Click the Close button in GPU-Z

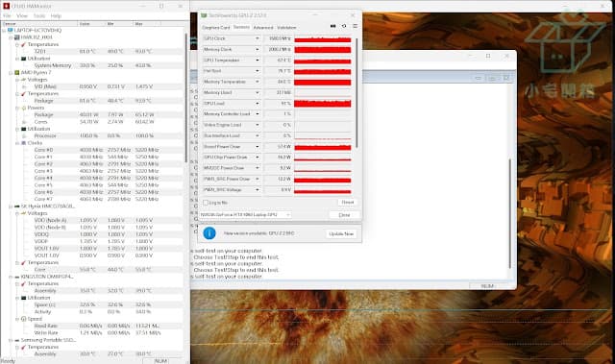(344, 215)
